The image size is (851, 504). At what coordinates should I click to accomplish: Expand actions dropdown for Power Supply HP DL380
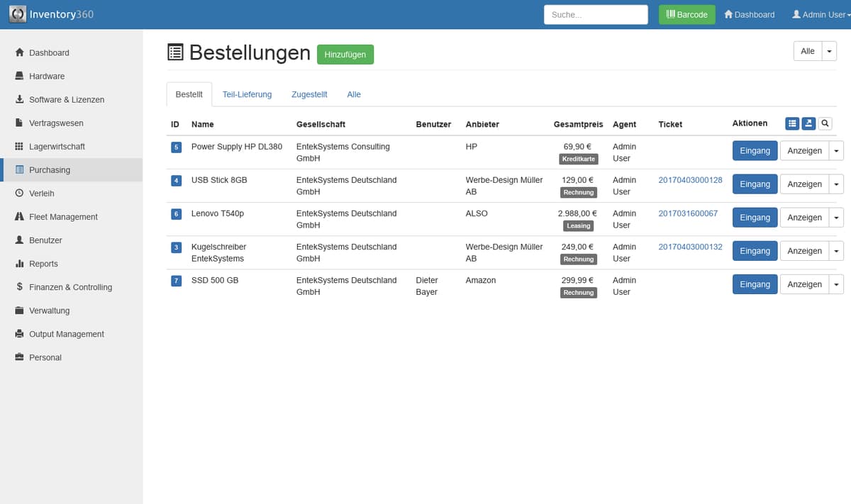point(837,151)
